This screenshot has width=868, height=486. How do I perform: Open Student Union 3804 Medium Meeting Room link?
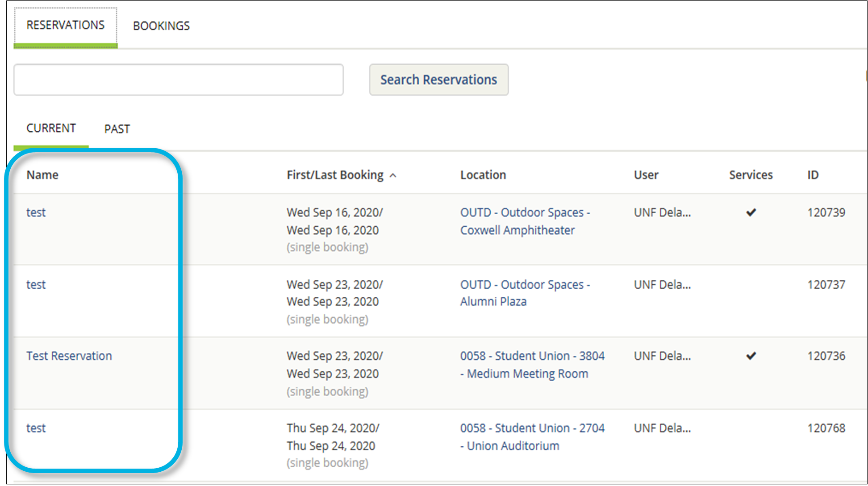[532, 365]
